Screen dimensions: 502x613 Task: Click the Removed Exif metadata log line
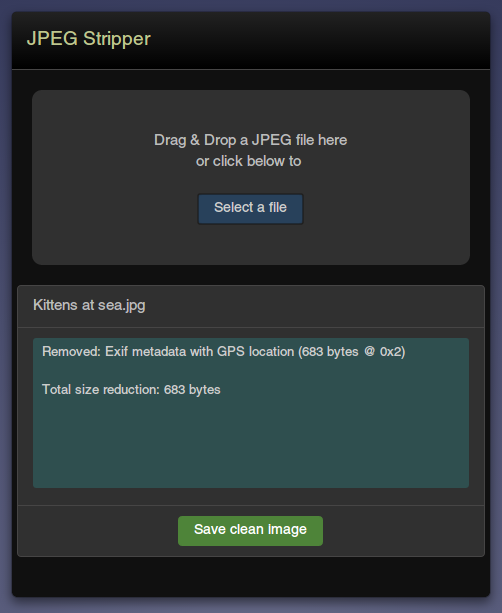(224, 351)
